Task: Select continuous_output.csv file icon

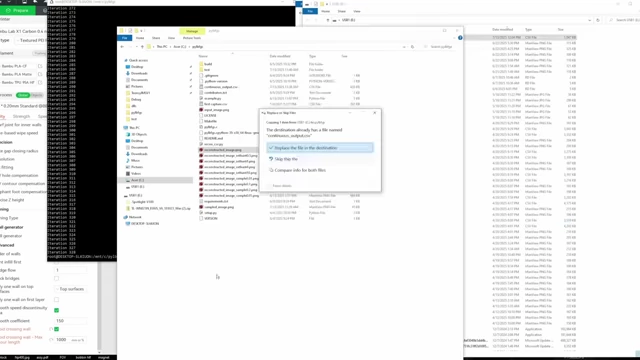Action: [201, 87]
